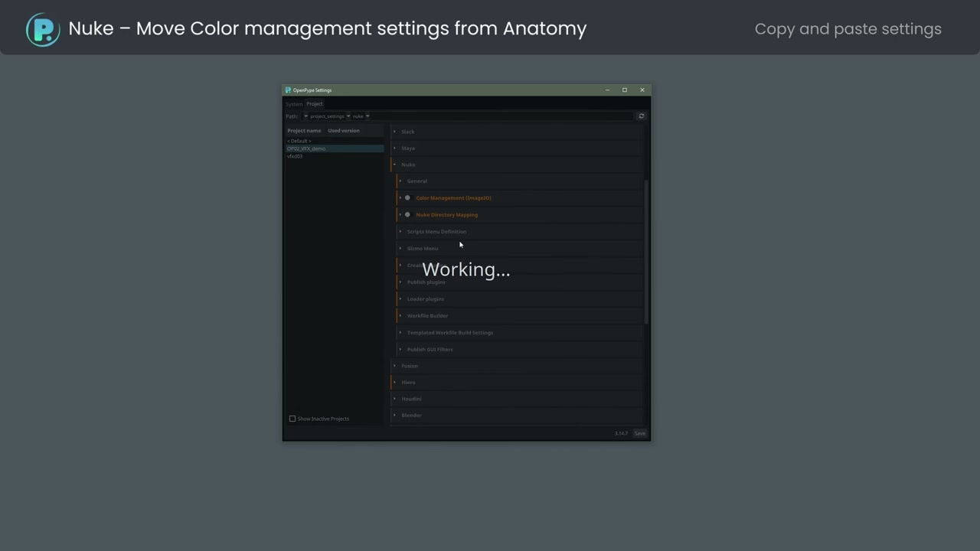Click the Project name column header
The height and width of the screenshot is (551, 980).
click(304, 131)
